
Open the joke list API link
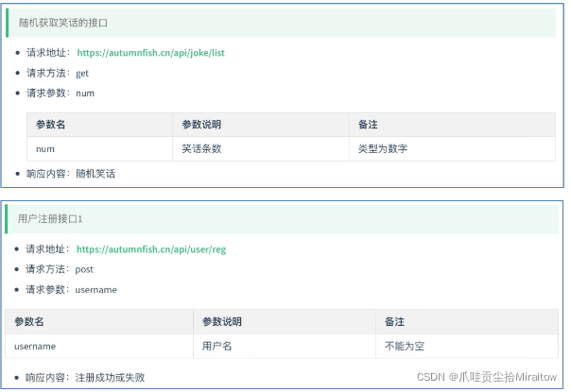pyautogui.click(x=150, y=53)
